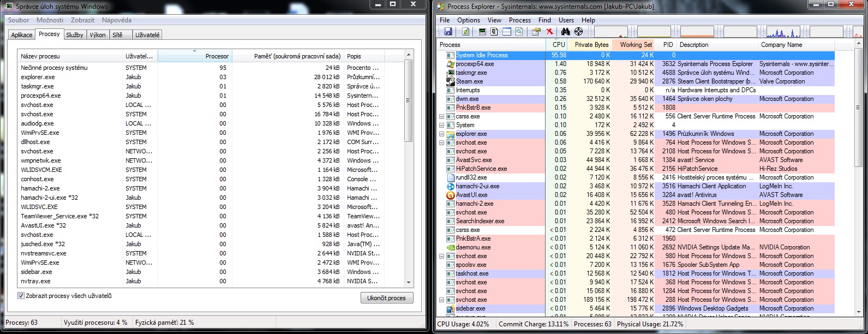The width and height of the screenshot is (868, 334).
Task: Open the Users menu in Process Explorer
Action: (566, 20)
